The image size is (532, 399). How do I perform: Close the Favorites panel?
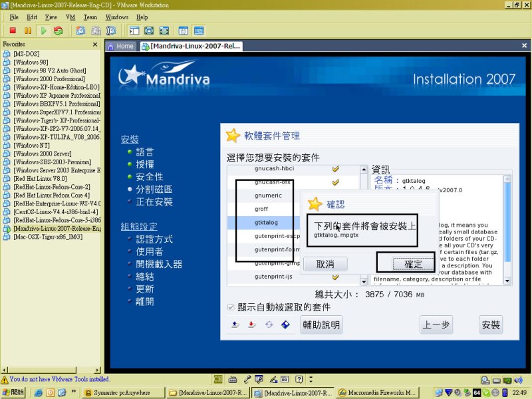click(95, 44)
